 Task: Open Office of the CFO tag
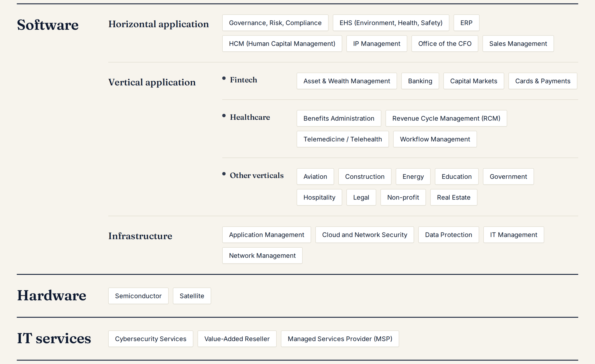pos(445,44)
